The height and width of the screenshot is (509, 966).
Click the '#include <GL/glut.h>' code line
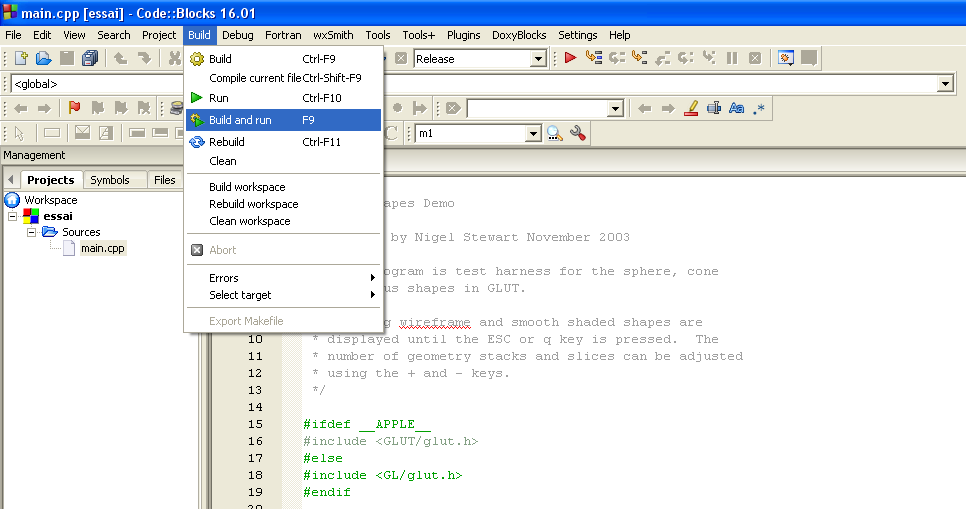pyautogui.click(x=383, y=475)
